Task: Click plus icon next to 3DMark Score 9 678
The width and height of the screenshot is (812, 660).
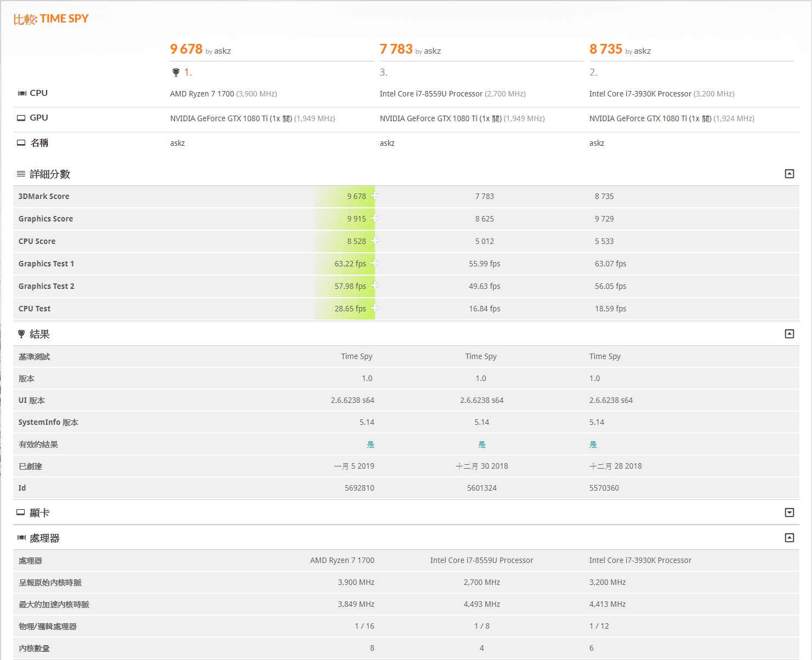Action: [374, 196]
